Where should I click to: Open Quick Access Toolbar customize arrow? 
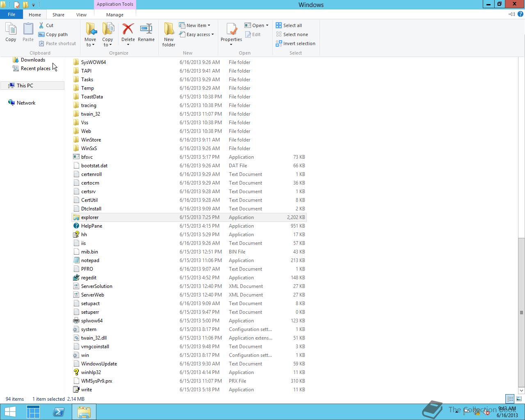point(34,5)
